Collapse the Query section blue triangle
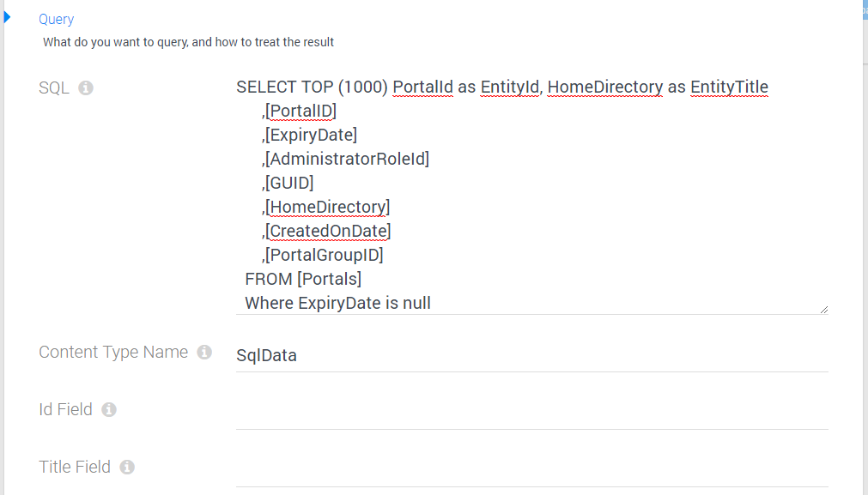 (x=7, y=17)
